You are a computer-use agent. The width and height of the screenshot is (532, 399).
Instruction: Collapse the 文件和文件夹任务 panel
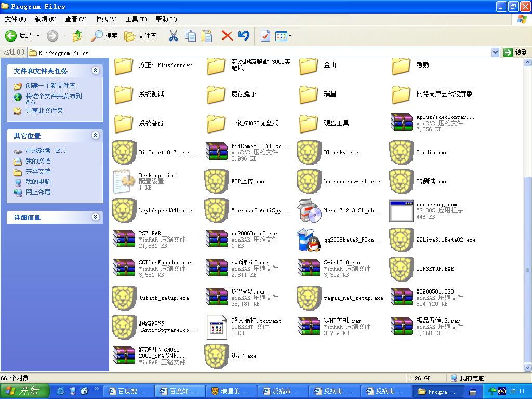pyautogui.click(x=96, y=71)
